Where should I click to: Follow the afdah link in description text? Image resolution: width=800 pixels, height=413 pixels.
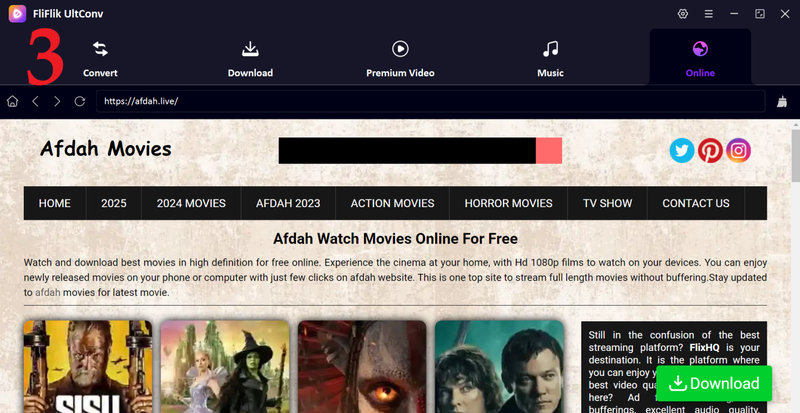click(x=47, y=293)
